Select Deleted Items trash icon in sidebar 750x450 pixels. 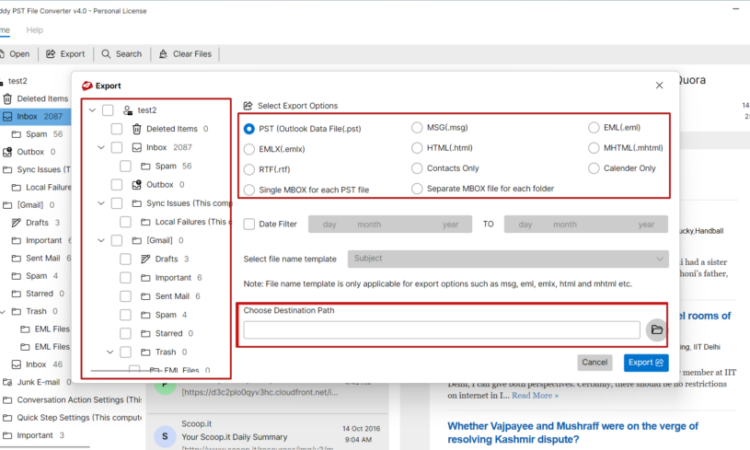[8, 99]
